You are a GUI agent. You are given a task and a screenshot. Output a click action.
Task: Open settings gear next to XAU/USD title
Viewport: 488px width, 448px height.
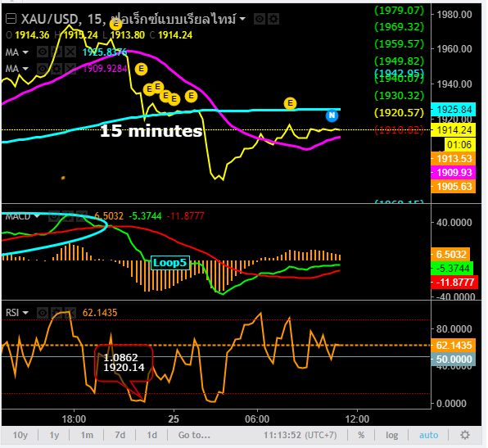(x=273, y=19)
